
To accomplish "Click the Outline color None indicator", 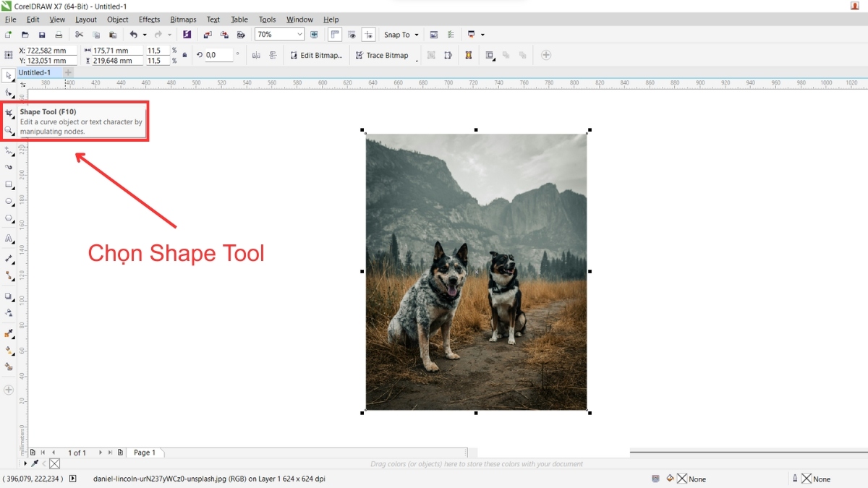I will (x=807, y=479).
